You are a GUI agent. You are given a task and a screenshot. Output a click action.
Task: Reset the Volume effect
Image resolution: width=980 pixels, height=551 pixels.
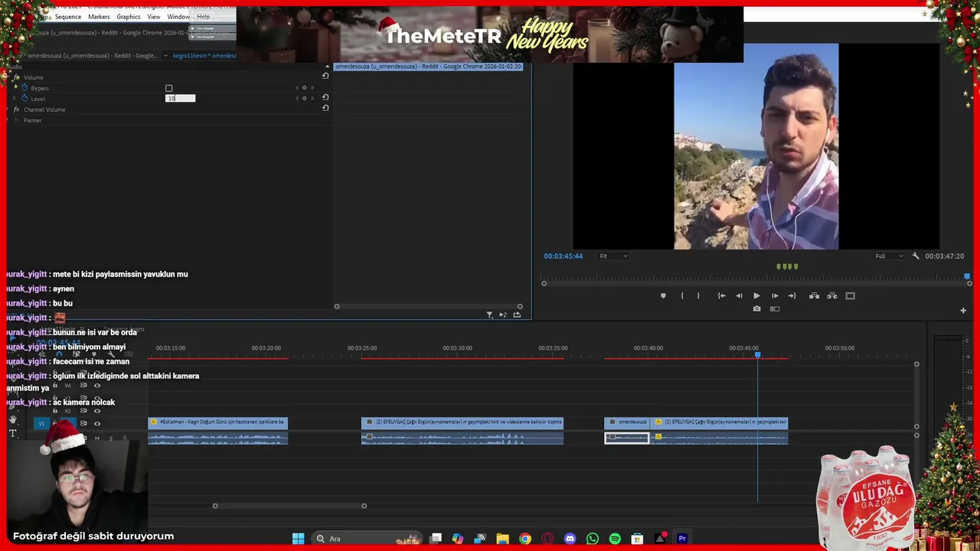325,76
